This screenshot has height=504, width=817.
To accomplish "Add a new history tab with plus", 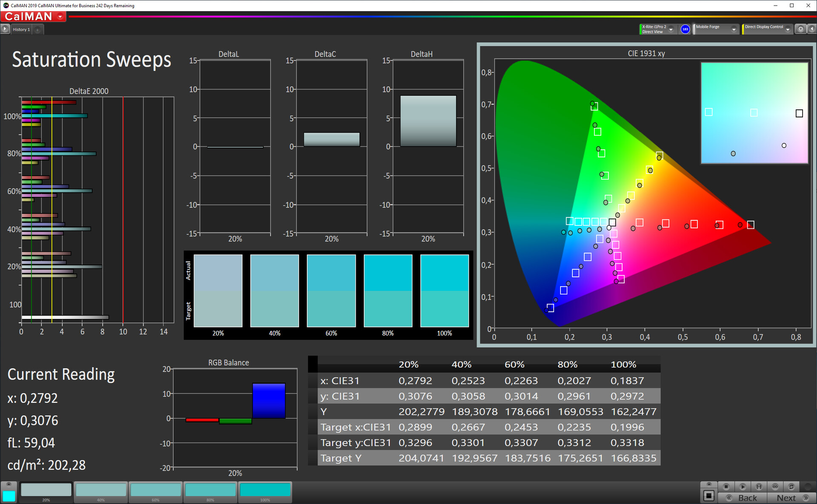I will (x=37, y=29).
